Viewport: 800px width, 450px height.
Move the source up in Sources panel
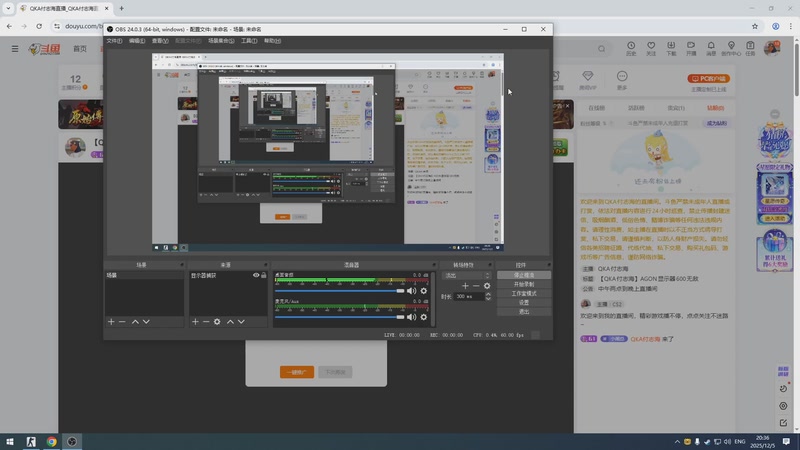pyautogui.click(x=230, y=322)
